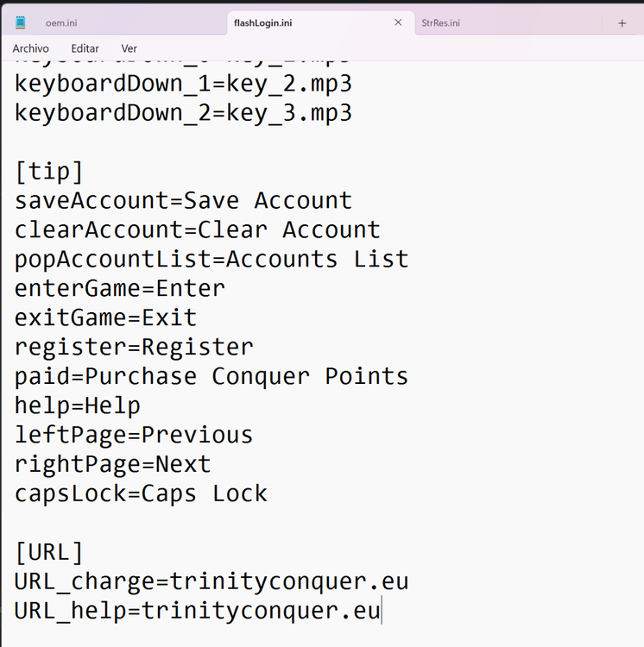Click the URL_charge=trinityconquer.eu line
Viewport: 644px width, 647px height.
point(211,581)
